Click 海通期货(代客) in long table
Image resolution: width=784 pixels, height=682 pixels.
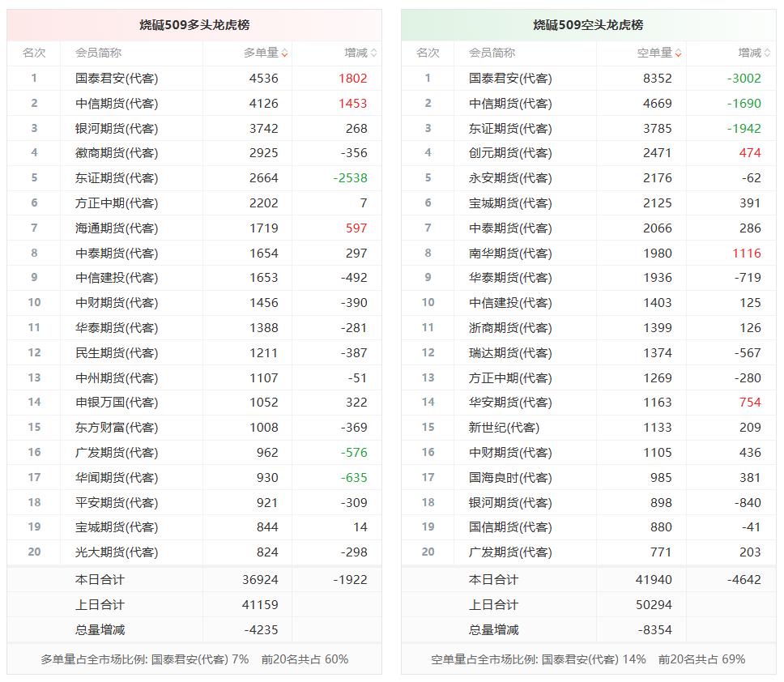[x=117, y=228]
